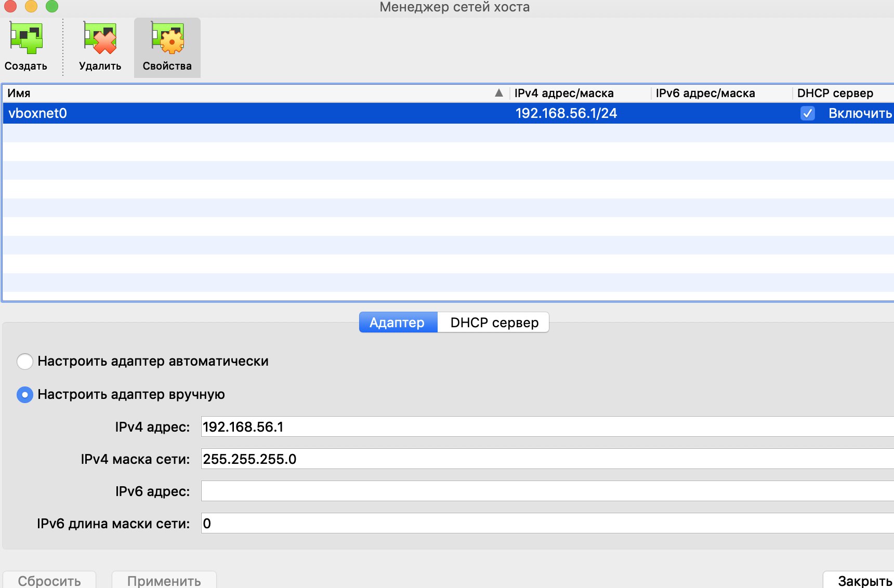Click the IPv6 длина маски сети field
The image size is (894, 588).
tap(547, 523)
